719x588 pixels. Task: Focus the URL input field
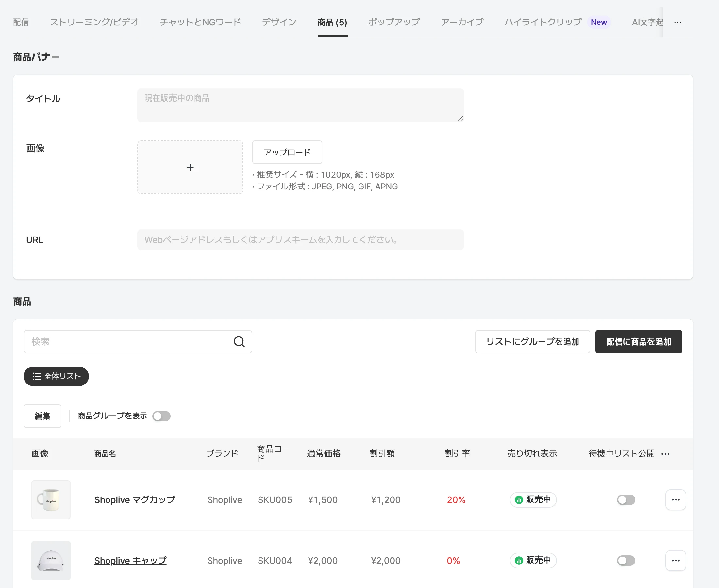pyautogui.click(x=301, y=240)
